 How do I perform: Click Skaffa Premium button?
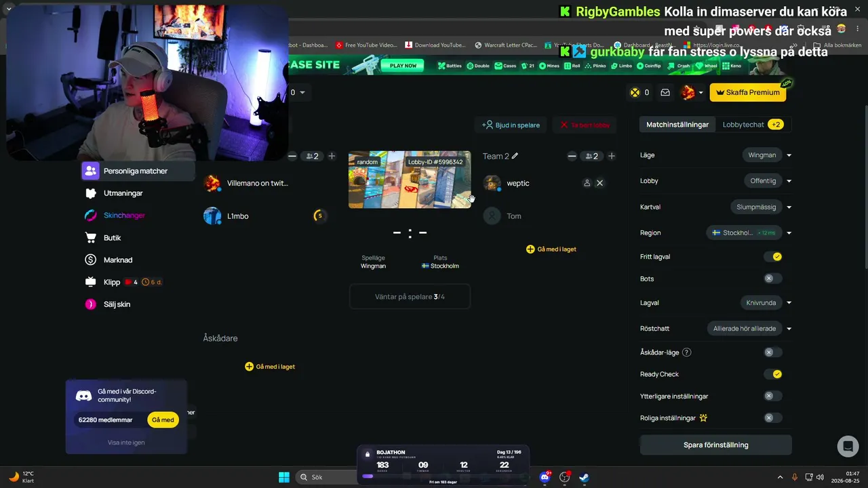[748, 92]
